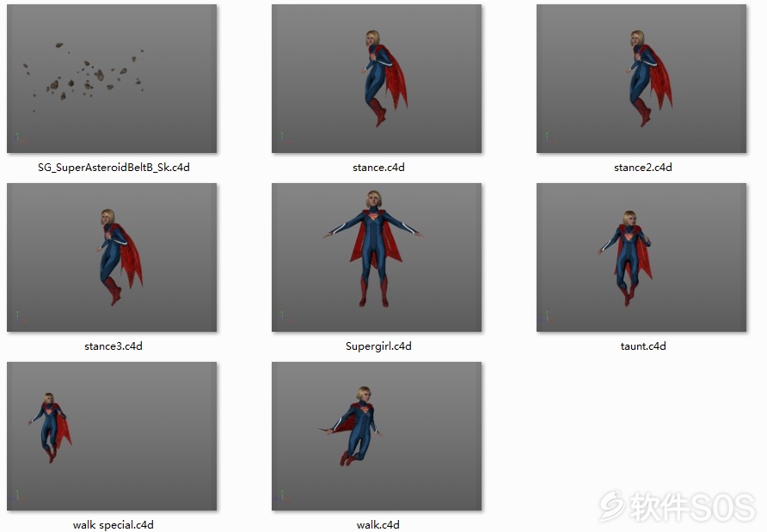This screenshot has height=532, width=767.
Task: Click the stance3.c4d file name label
Action: (x=114, y=346)
